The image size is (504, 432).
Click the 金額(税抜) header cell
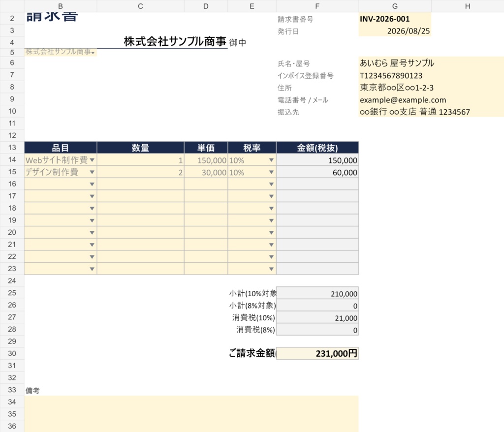(317, 148)
